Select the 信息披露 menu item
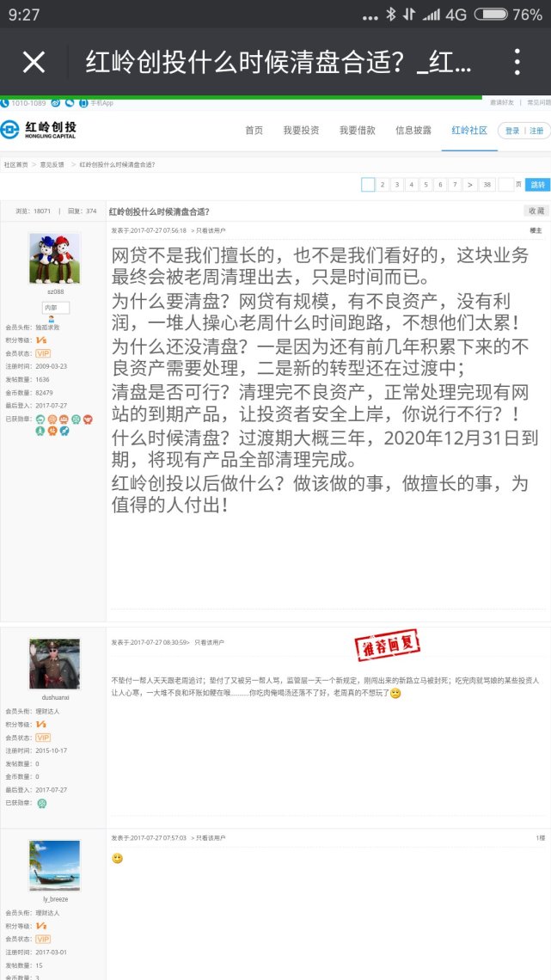The image size is (551, 980). [x=413, y=130]
